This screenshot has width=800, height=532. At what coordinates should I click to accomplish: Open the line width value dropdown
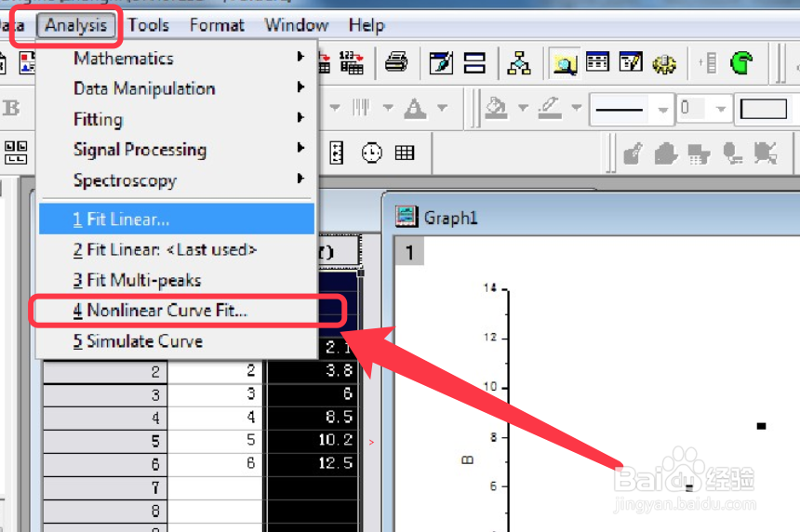click(720, 109)
